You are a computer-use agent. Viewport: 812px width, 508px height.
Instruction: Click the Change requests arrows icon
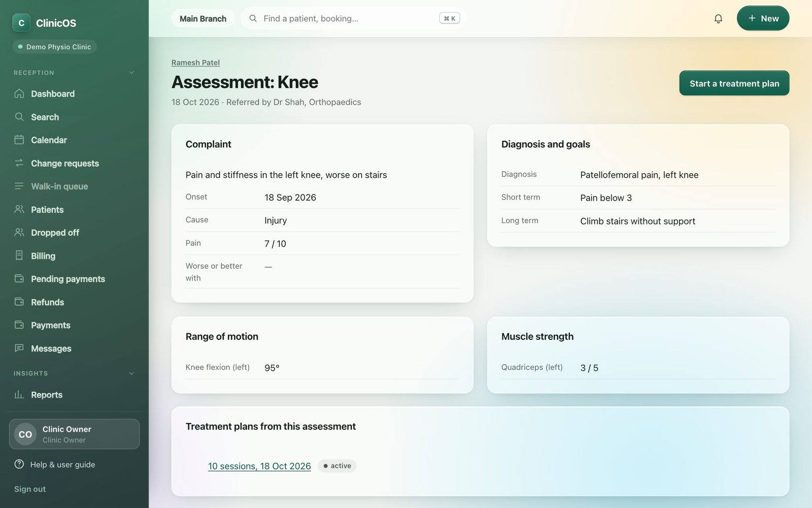coord(19,163)
